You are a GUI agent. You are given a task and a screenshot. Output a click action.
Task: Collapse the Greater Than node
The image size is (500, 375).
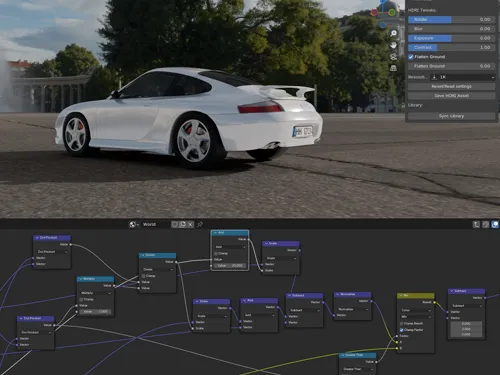pos(342,355)
